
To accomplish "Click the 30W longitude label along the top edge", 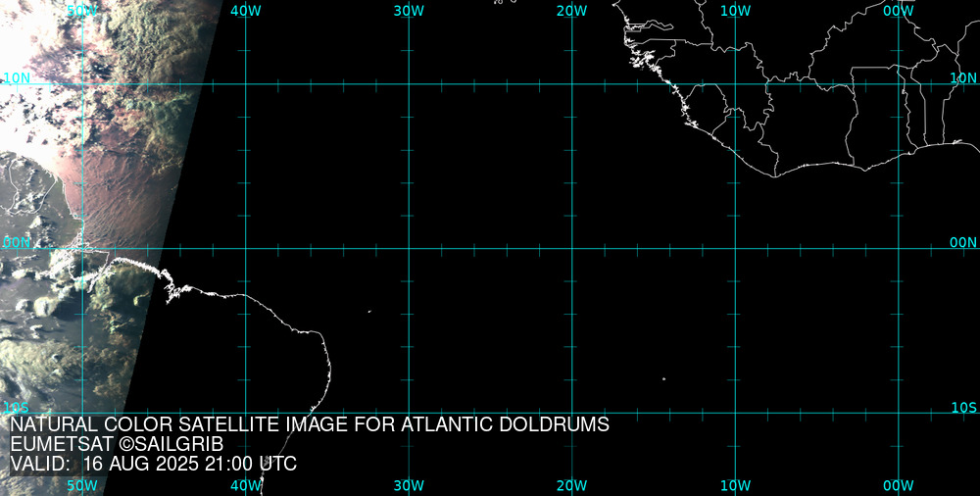I will point(409,11).
